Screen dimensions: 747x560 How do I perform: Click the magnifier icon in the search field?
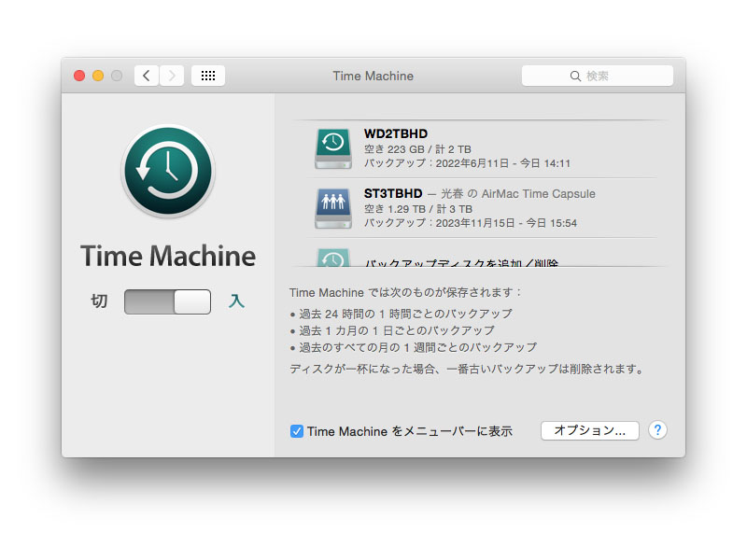point(575,77)
